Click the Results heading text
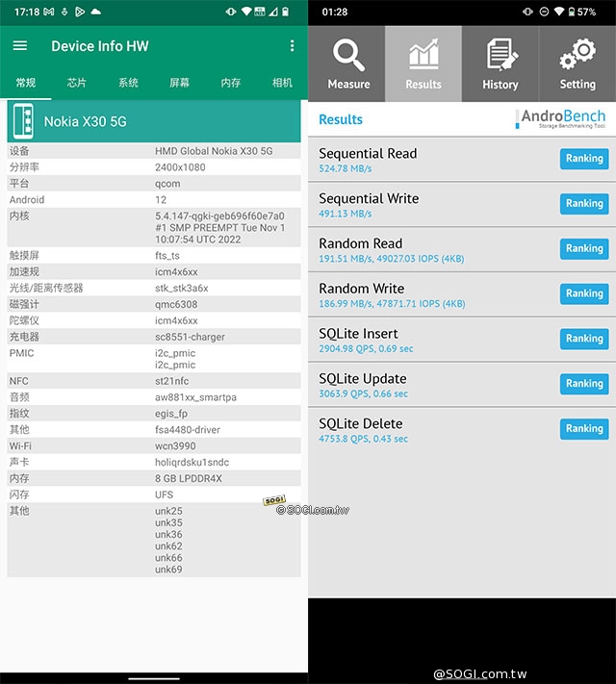 [341, 119]
